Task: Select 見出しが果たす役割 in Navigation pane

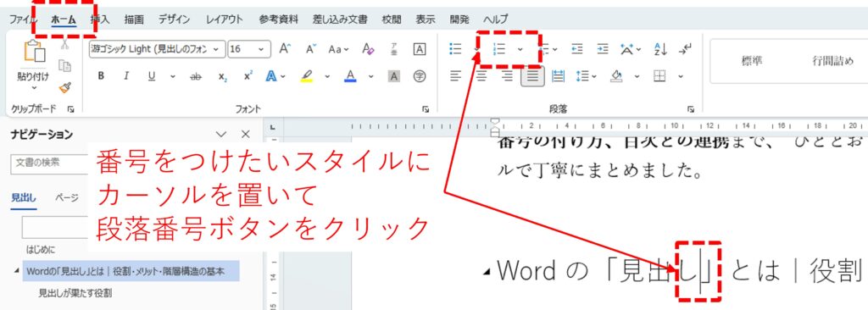Action: click(75, 293)
